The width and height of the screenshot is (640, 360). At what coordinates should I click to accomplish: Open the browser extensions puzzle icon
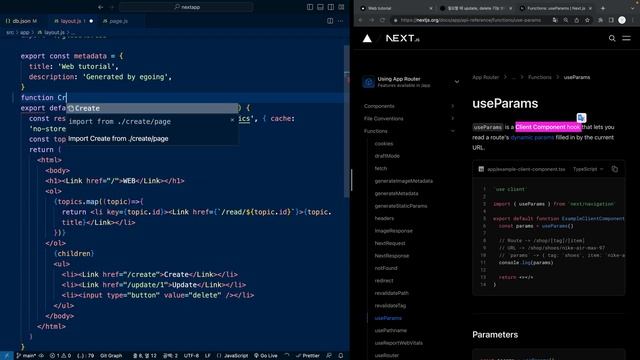pyautogui.click(x=600, y=20)
